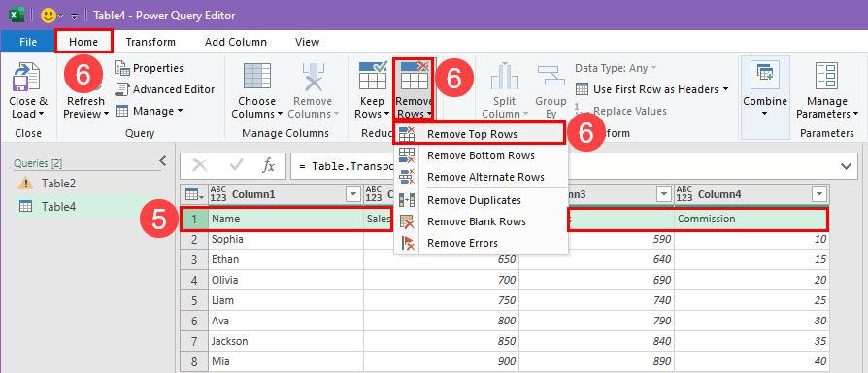Select row number 8 header
Screen dimensions: 868x373
click(x=194, y=362)
